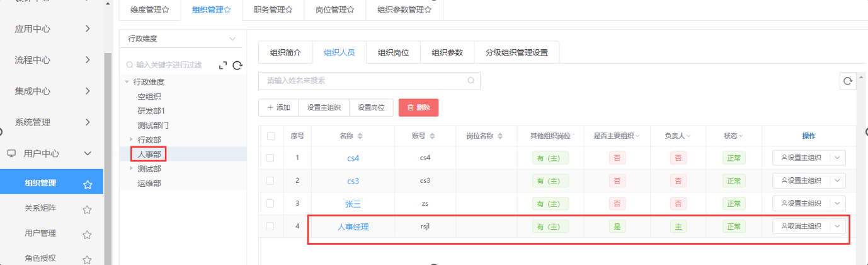Select 测试部门 in organization tree
Viewport: 868px width, 265px height.
[153, 126]
